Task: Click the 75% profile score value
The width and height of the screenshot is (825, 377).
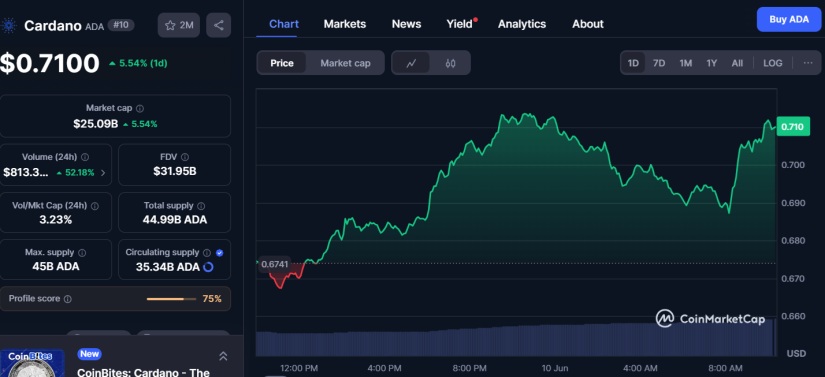Action: [x=212, y=299]
